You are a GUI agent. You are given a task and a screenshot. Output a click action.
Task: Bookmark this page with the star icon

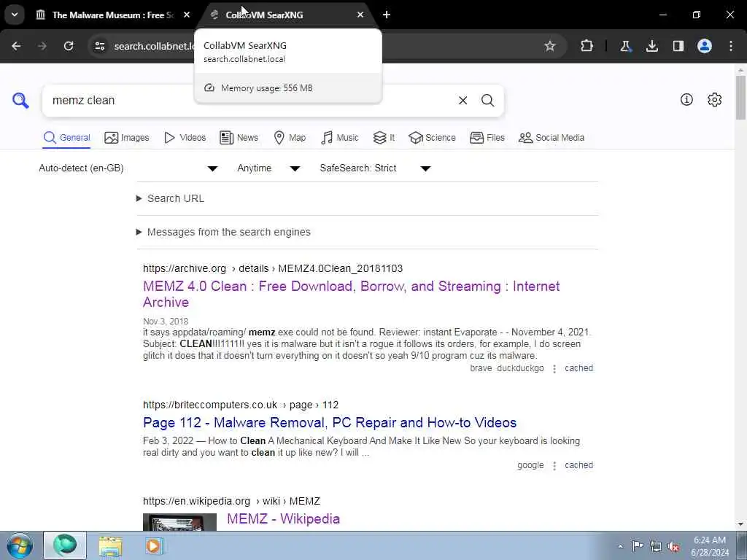click(550, 46)
